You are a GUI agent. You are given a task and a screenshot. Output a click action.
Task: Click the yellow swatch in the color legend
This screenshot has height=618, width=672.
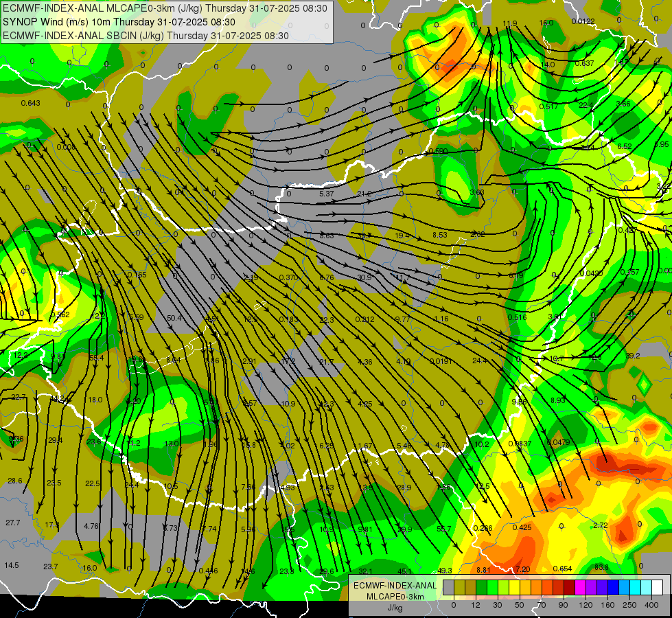515,588
